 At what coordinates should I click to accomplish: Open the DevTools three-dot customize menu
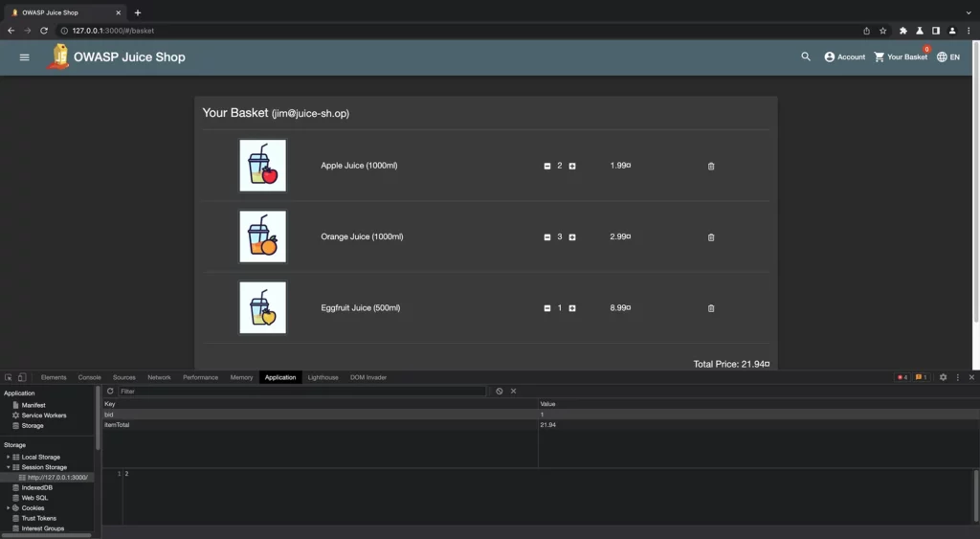[x=957, y=377]
